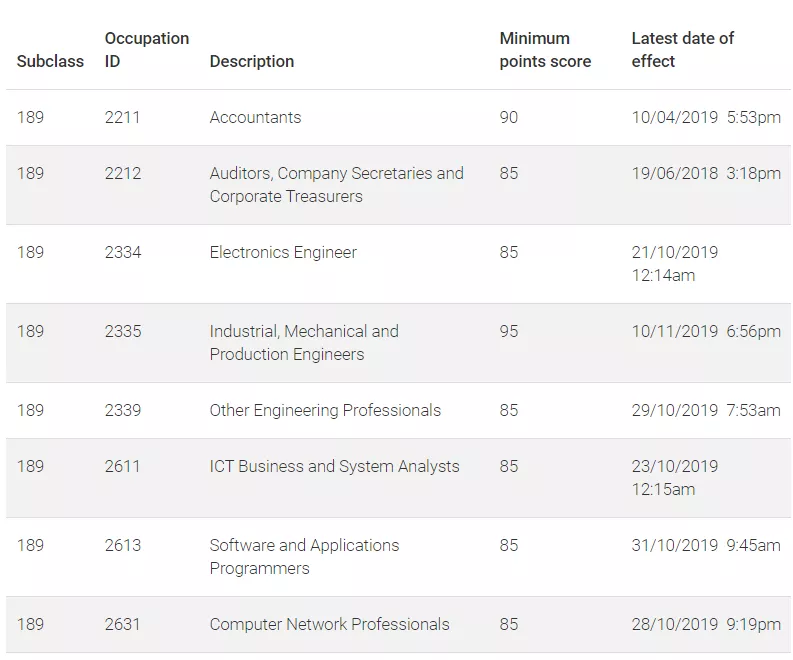Screen dimensions: 793x660
Task: Select Software and Applications Programmers description
Action: pyautogui.click(x=304, y=557)
